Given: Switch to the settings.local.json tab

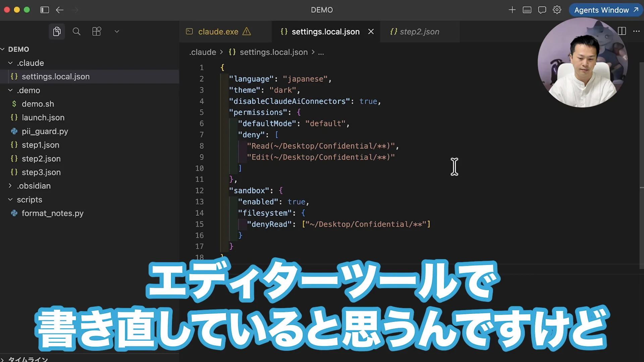Looking at the screenshot, I should click(x=325, y=32).
